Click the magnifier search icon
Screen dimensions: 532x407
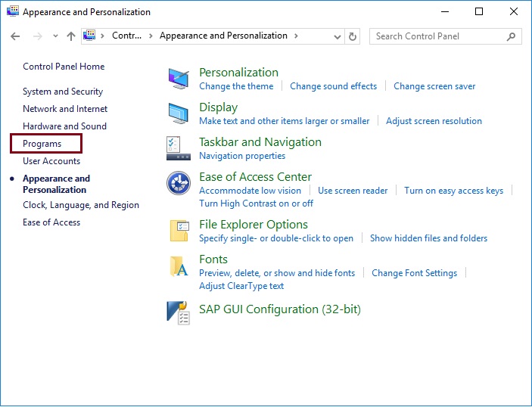coord(511,36)
